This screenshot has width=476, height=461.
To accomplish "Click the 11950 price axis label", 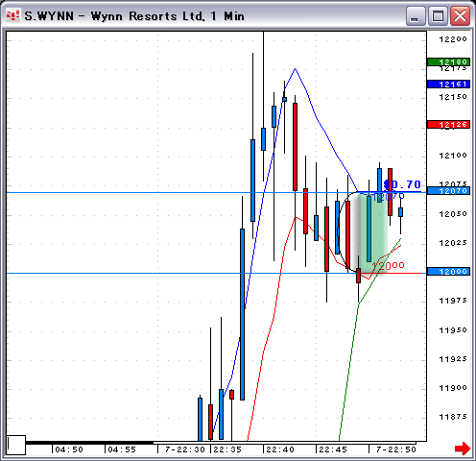I will point(453,330).
